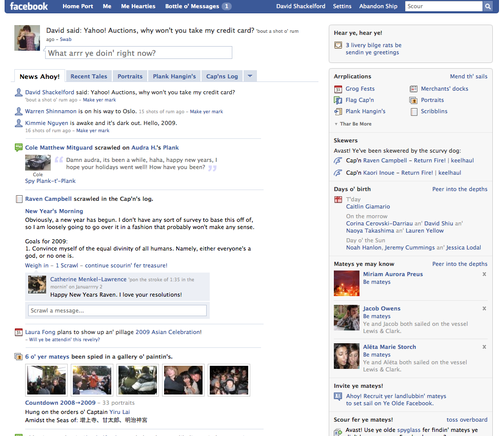Click keelhaul for Kaori Inoue
Image resolution: width=500 pixels, height=436 pixels.
(x=449, y=173)
